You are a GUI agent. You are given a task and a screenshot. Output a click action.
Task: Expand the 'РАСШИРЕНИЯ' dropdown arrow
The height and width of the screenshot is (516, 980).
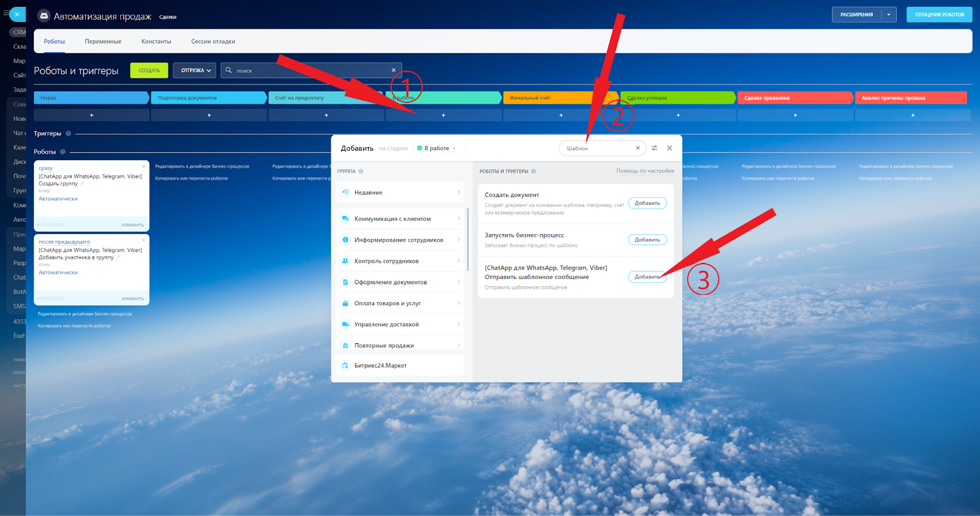coord(889,15)
